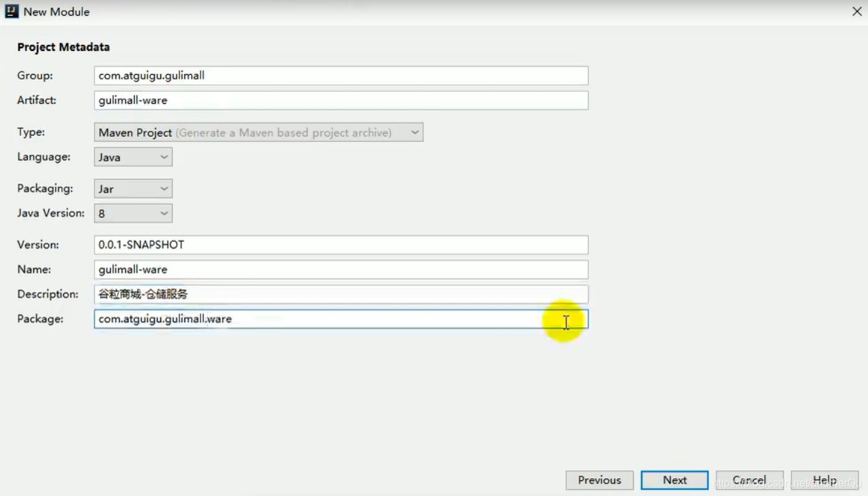
Task: Edit the Name field gulimall-ware
Action: (x=341, y=270)
